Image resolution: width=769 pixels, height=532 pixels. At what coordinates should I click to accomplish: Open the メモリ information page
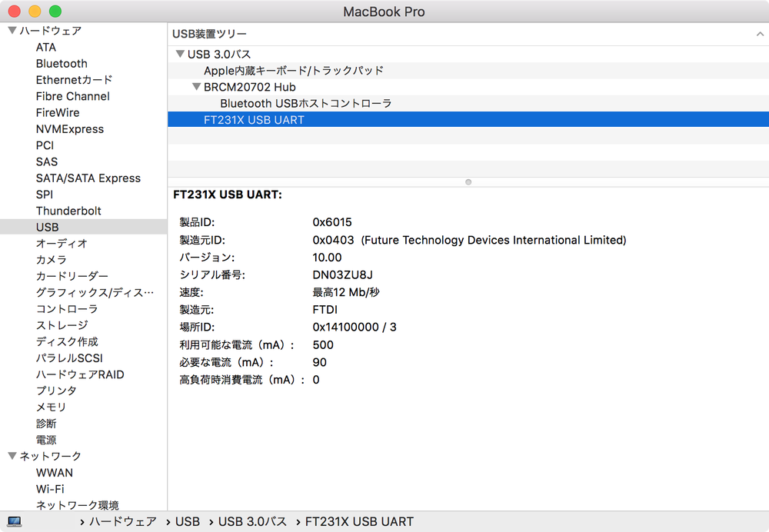pyautogui.click(x=51, y=407)
